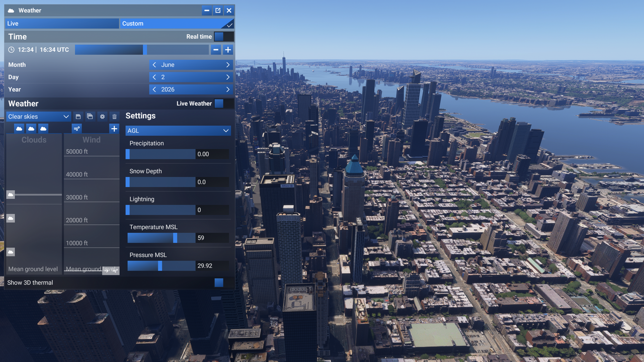Click the Weather panel cloud title icon
This screenshot has width=644, height=362.
[11, 11]
